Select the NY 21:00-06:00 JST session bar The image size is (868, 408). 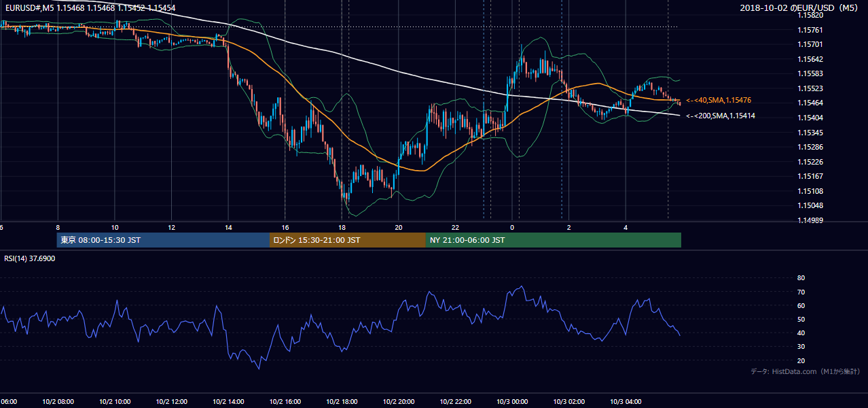point(554,240)
